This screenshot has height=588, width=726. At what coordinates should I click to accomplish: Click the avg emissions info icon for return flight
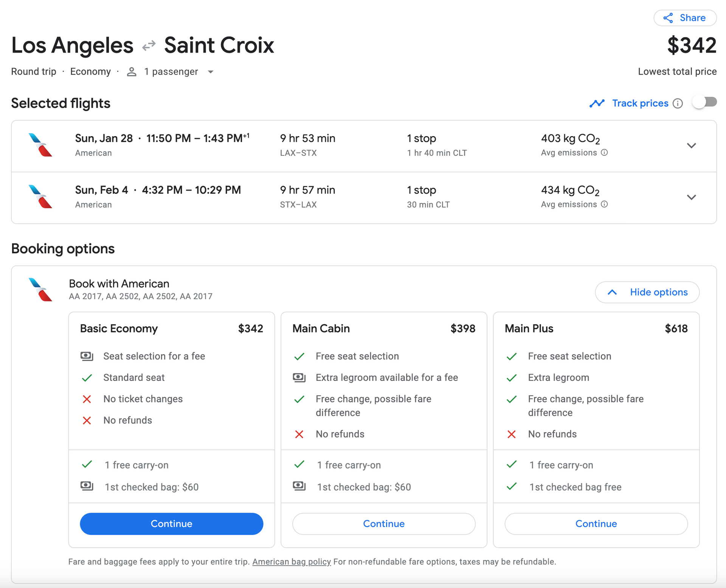[604, 204]
